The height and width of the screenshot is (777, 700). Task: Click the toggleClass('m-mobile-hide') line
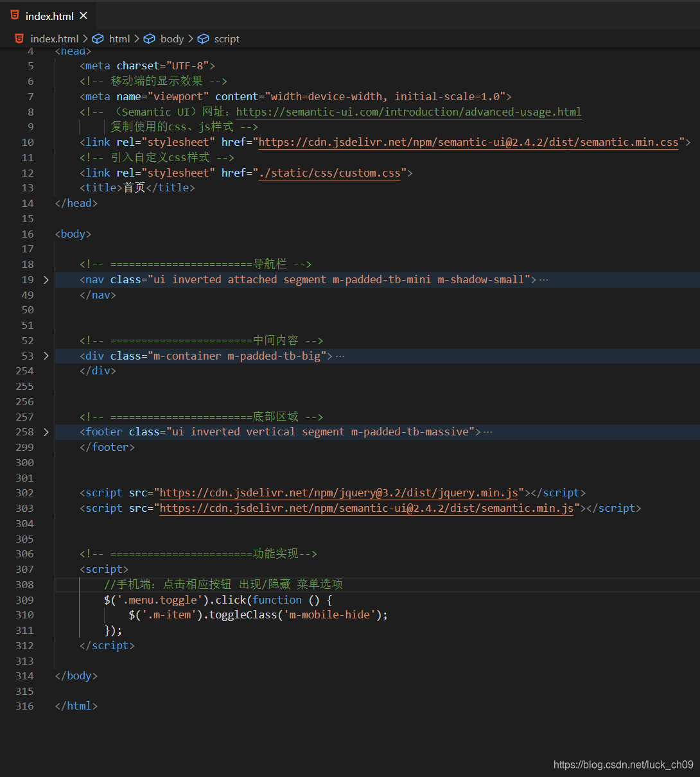pyautogui.click(x=258, y=615)
